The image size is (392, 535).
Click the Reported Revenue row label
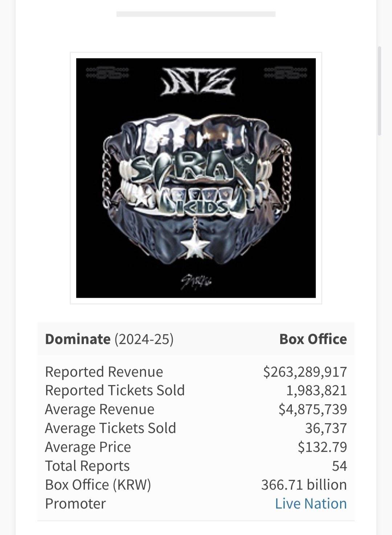(104, 372)
